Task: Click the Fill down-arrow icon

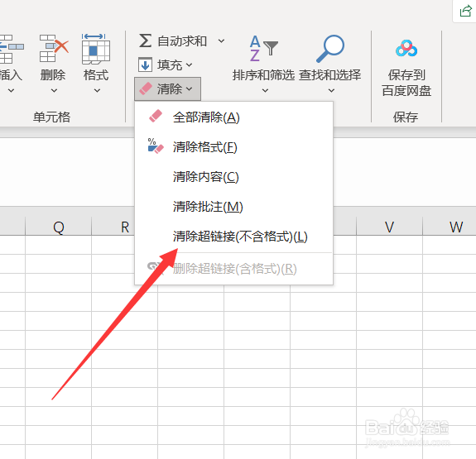Action: pos(145,65)
